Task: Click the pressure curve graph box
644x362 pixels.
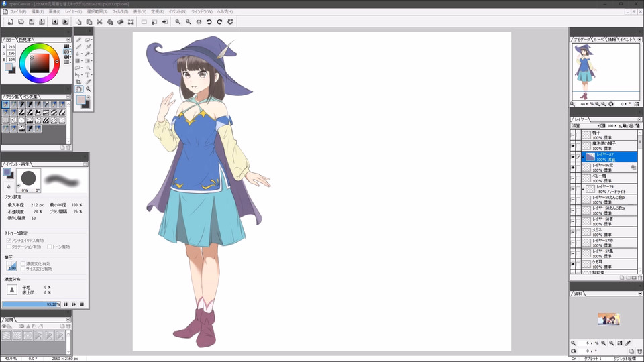Action: coord(12,266)
